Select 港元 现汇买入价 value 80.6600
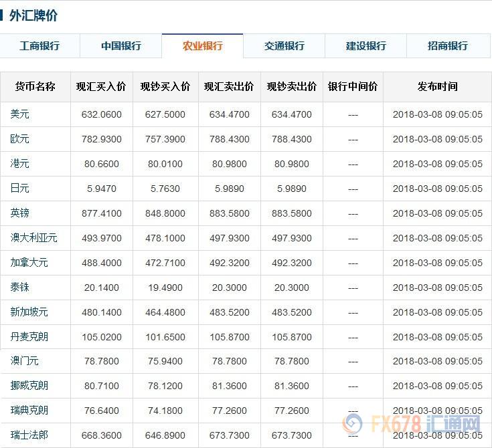This screenshot has height=448, width=492. tap(101, 164)
